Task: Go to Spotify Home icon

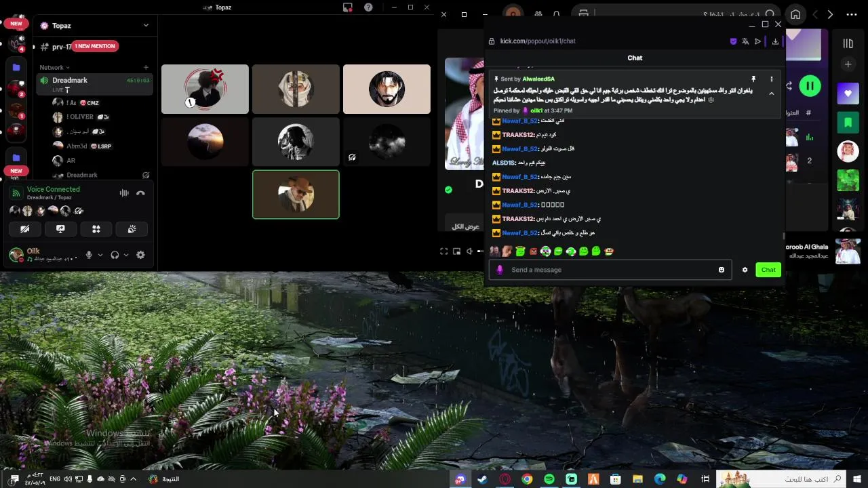Action: (x=795, y=14)
